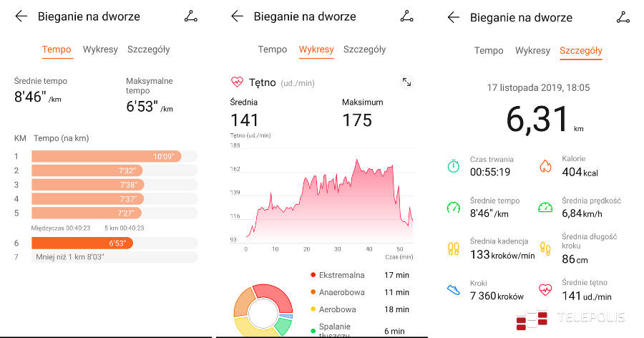
Task: Switch to Wykresy tab on the pace-bars screen
Action: (x=100, y=49)
